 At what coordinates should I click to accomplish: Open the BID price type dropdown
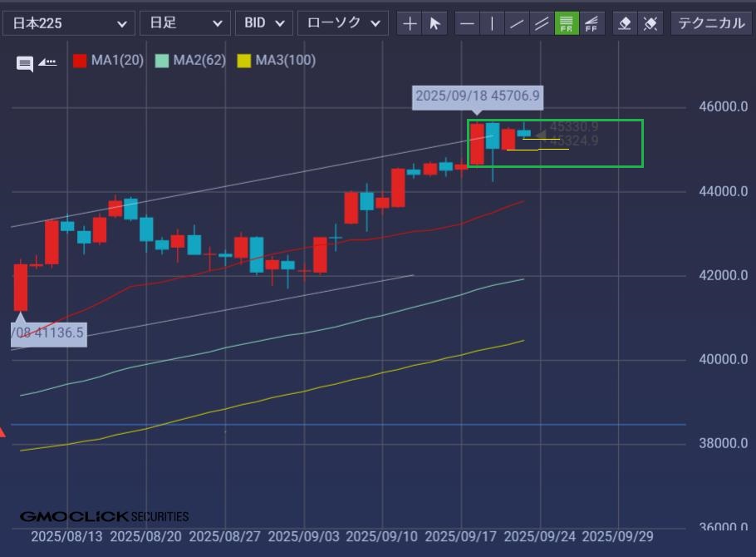(264, 23)
